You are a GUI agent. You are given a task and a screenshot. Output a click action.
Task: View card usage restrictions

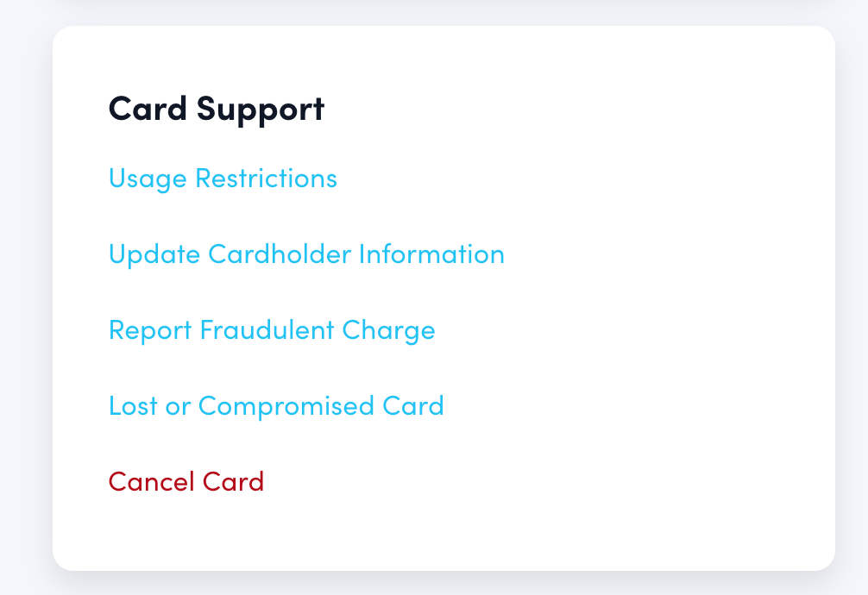(223, 178)
